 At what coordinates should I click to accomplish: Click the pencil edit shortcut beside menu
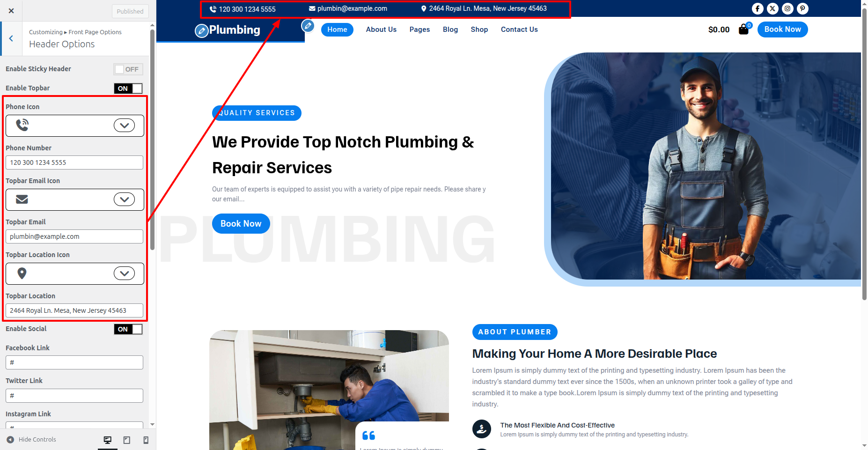coord(308,26)
